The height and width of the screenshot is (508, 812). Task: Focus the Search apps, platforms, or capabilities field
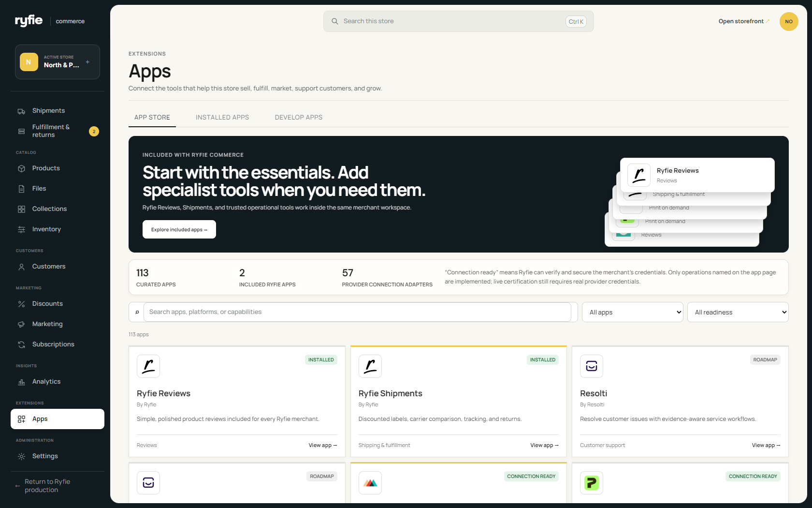357,312
